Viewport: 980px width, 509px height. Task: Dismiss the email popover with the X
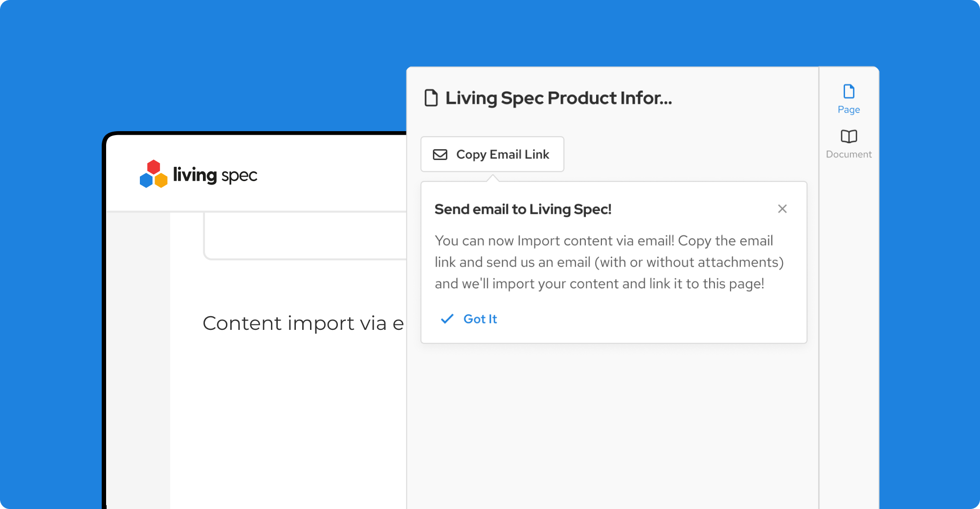coord(782,209)
